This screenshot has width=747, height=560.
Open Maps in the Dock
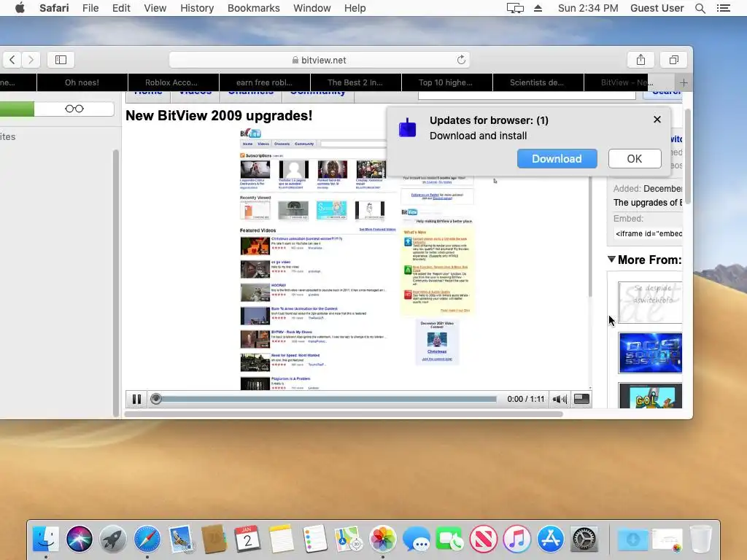pos(348,539)
